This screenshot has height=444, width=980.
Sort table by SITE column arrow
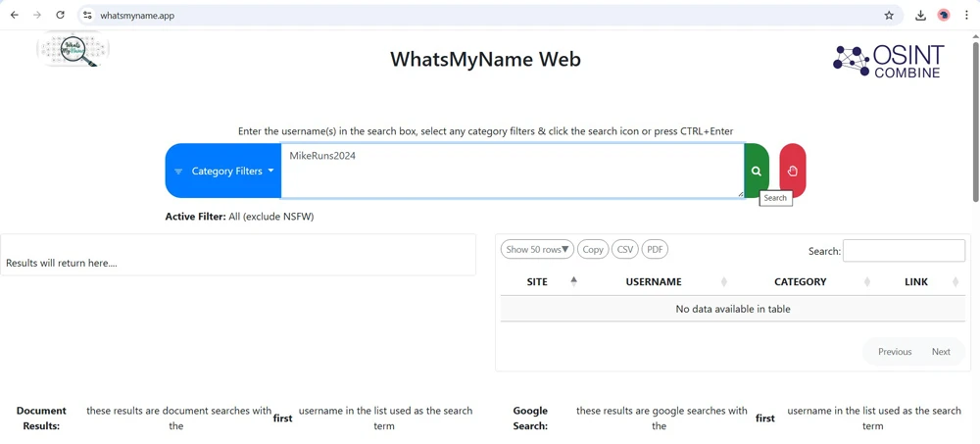(x=573, y=281)
